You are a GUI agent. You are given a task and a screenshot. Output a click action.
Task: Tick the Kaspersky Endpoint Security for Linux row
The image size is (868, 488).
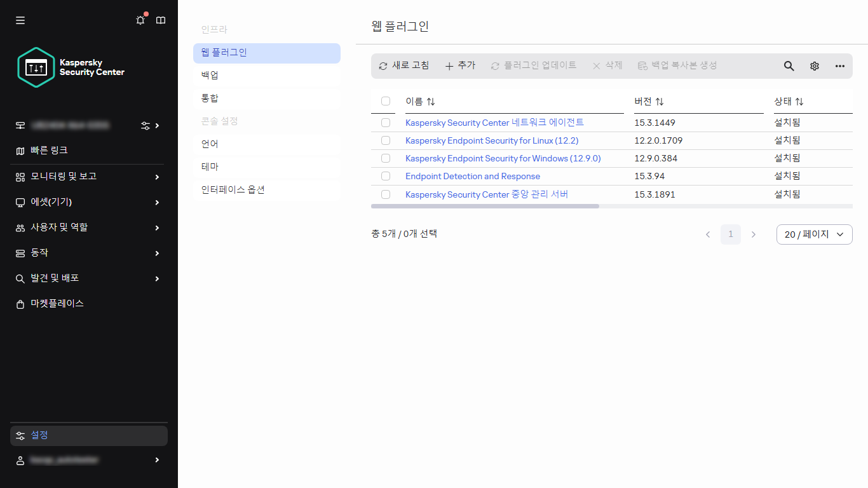(385, 140)
